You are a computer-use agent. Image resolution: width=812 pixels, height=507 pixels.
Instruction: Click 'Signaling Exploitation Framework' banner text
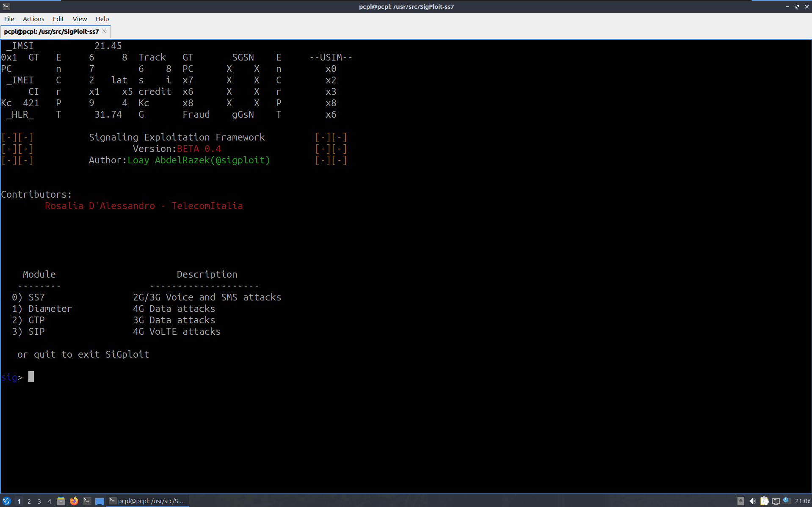pyautogui.click(x=177, y=138)
